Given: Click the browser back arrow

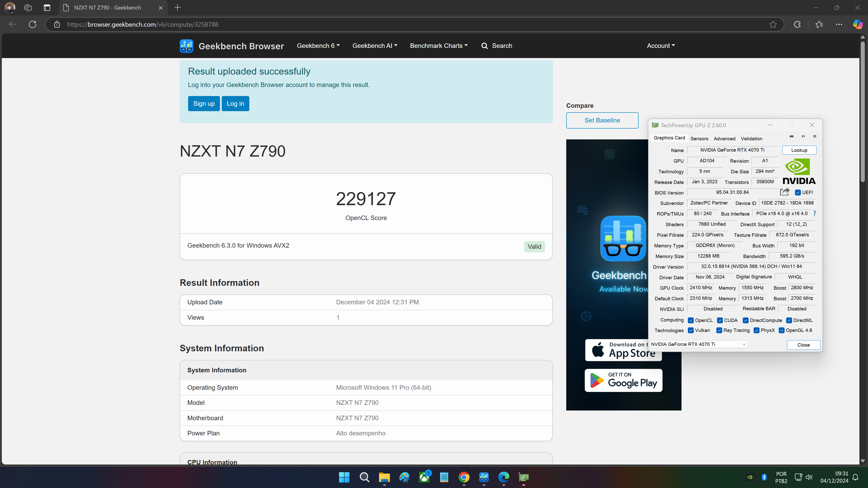Looking at the screenshot, I should [12, 24].
